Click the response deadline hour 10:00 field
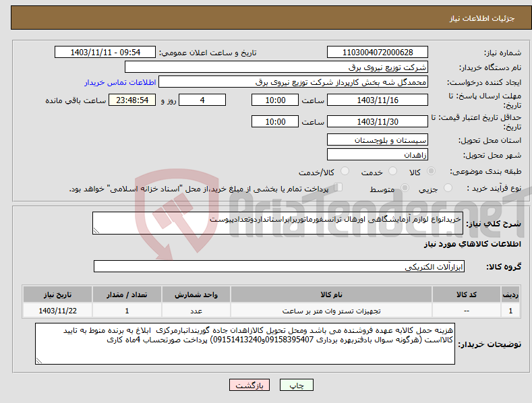This screenshot has width=532, height=403. click(275, 100)
